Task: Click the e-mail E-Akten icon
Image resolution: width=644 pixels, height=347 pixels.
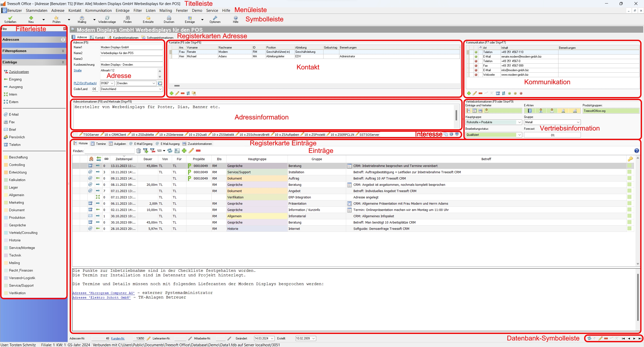Action: tap(530, 111)
